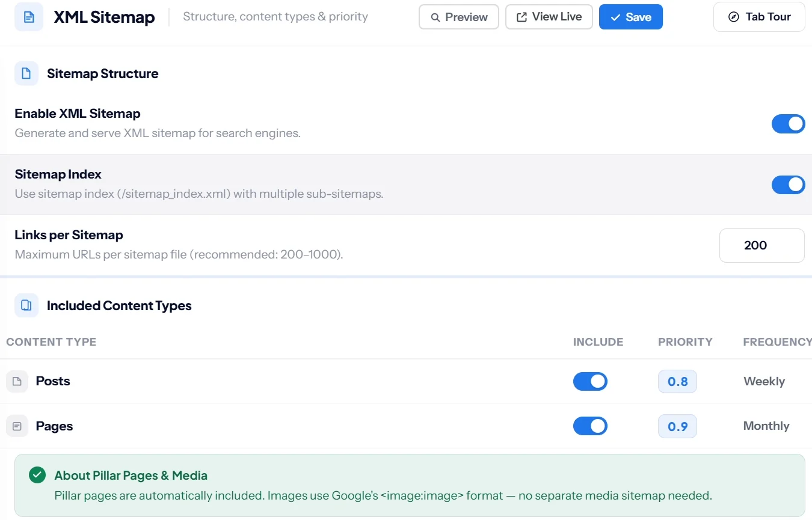Click the 'Structure, content types & priority' subtitle
The height and width of the screenshot is (520, 812).
tap(275, 17)
